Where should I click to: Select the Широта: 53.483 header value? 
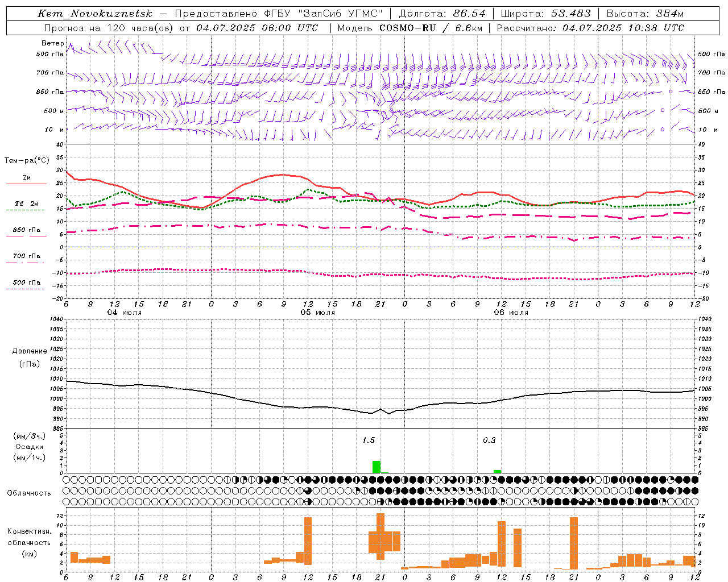tap(546, 14)
